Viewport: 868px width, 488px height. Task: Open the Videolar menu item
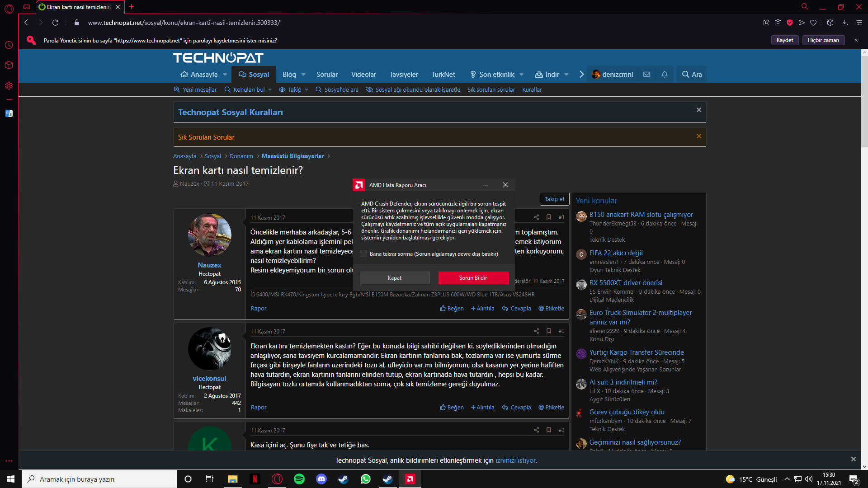click(363, 75)
